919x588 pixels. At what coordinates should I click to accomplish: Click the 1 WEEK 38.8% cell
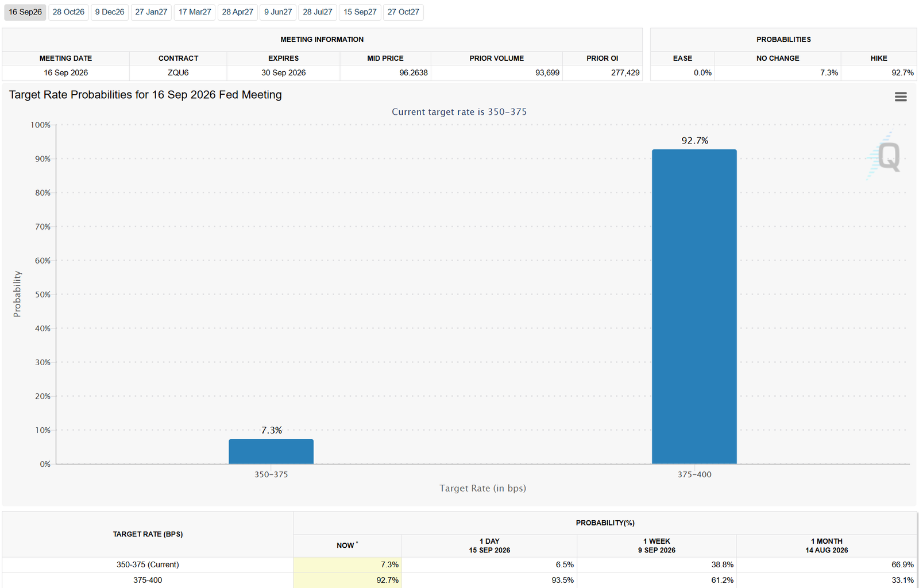coord(657,565)
